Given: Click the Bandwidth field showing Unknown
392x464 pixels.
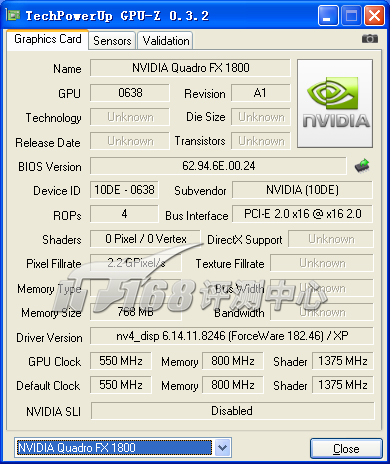Looking at the screenshot, I should (x=322, y=312).
